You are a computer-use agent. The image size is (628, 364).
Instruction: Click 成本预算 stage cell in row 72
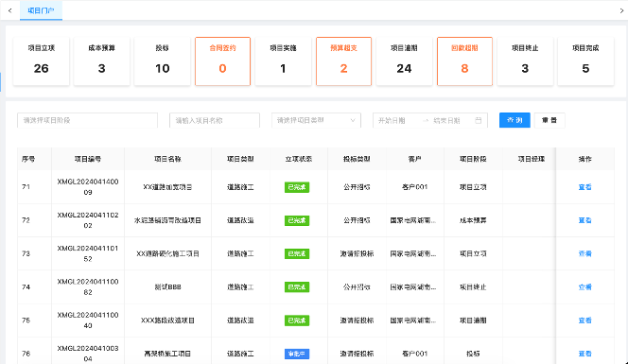(x=473, y=220)
